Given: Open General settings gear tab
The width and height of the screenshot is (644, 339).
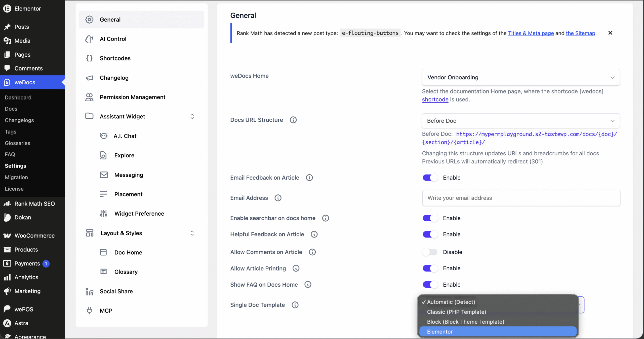Looking at the screenshot, I should 141,19.
